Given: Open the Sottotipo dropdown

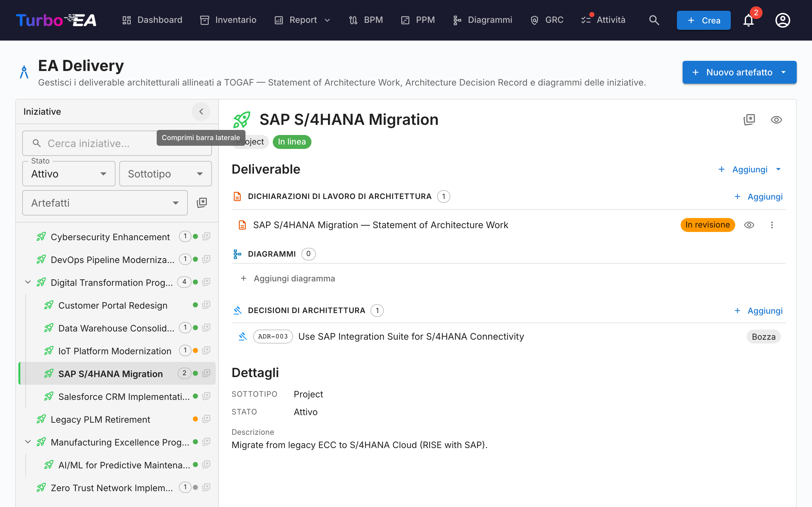Looking at the screenshot, I should 166,174.
